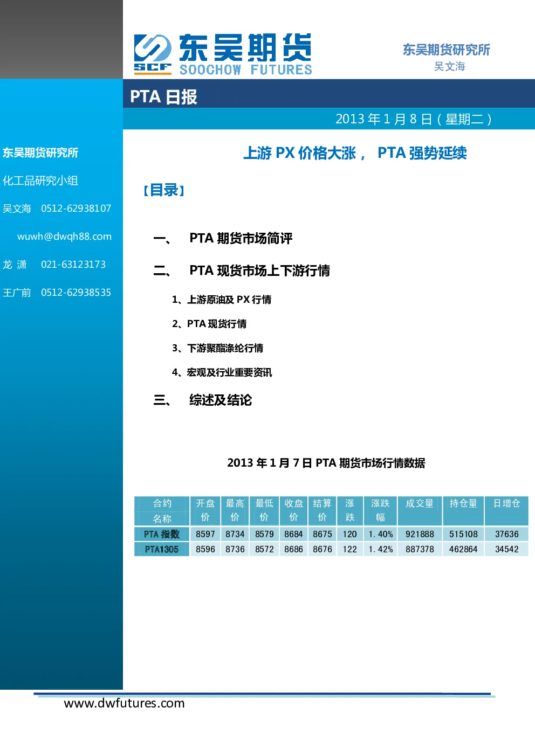Image resolution: width=535 pixels, height=756 pixels.
Task: Click the 'PTA 指数' row label
Action: coord(162,534)
